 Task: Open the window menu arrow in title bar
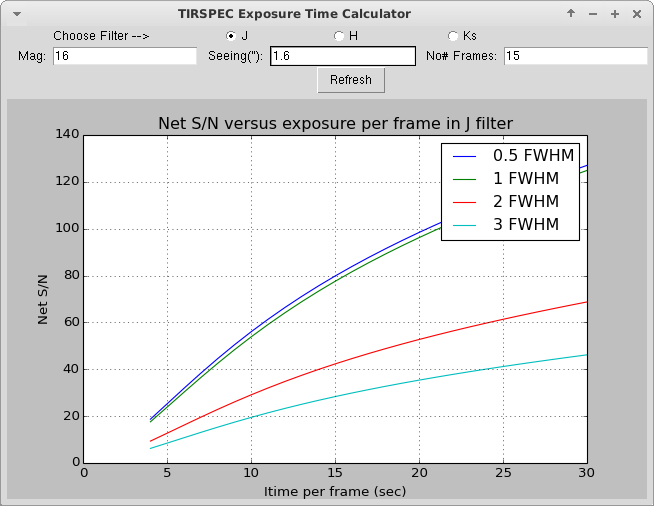point(17,14)
